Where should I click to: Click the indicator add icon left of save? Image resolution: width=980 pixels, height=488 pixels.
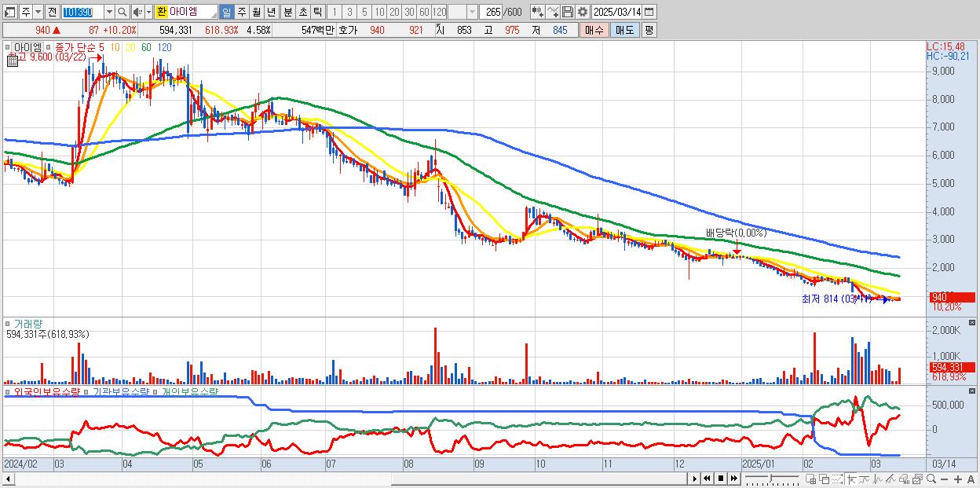538,12
